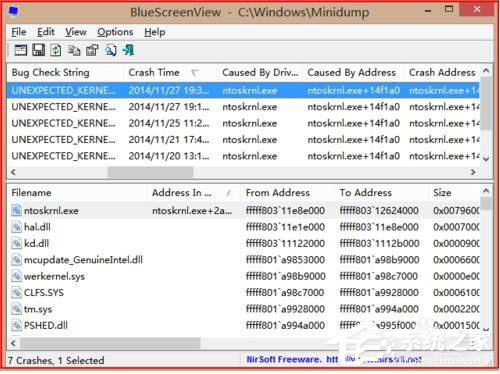500x374 pixels.
Task: Click the kd.dll file icon
Action: tap(16, 243)
